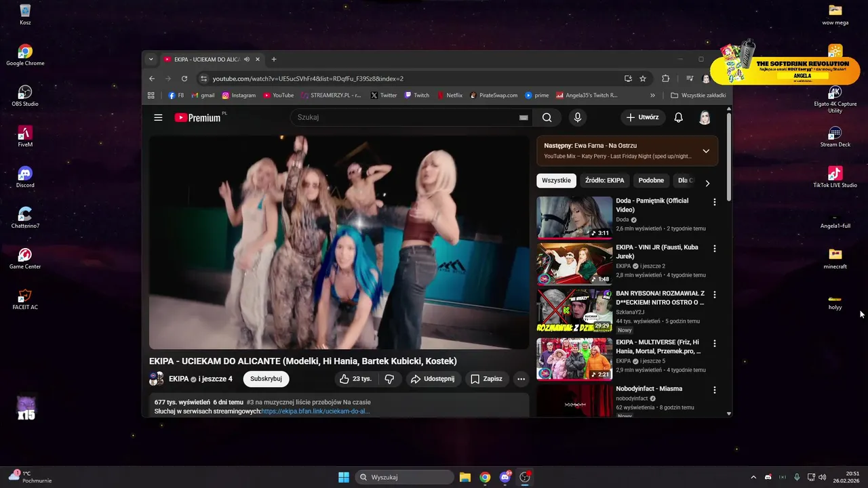Start voice search with the microphone icon
The height and width of the screenshot is (488, 868).
(578, 117)
